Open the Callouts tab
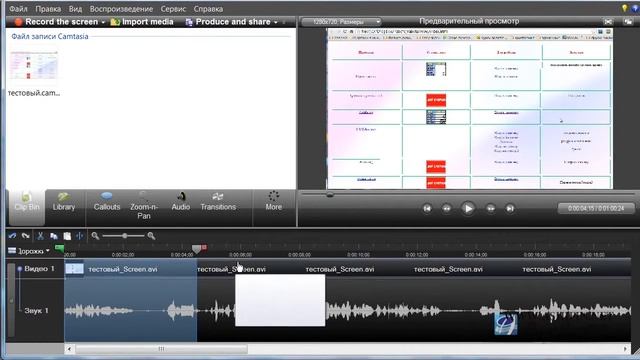 tap(107, 203)
